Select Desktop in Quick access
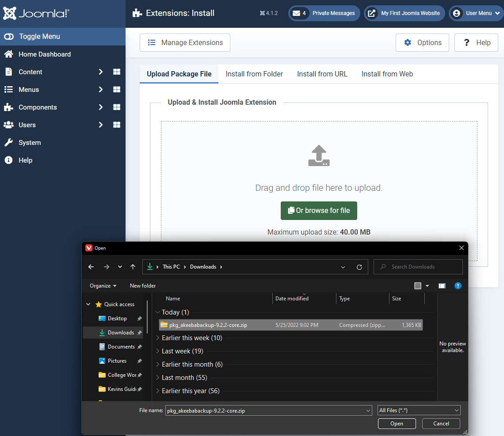This screenshot has width=504, height=436. tap(117, 318)
